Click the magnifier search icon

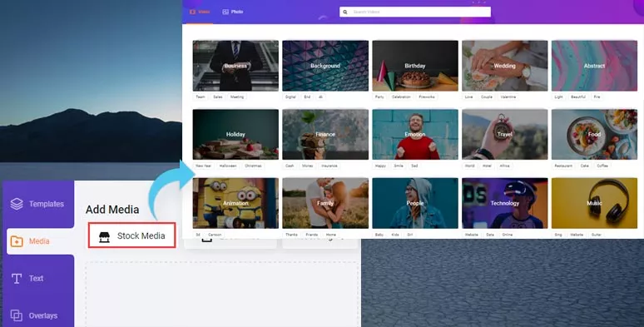pos(345,12)
